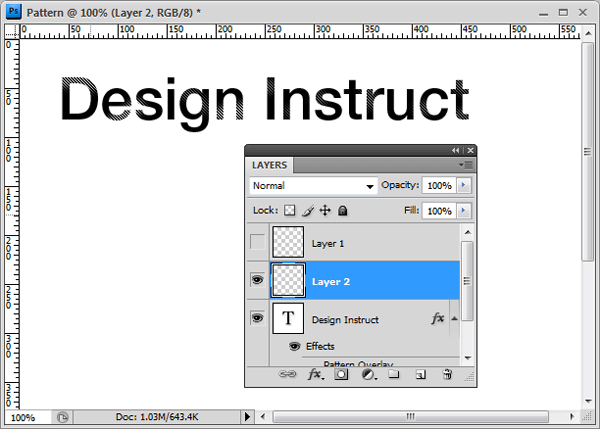
Task: Create a new layer
Action: coord(420,374)
